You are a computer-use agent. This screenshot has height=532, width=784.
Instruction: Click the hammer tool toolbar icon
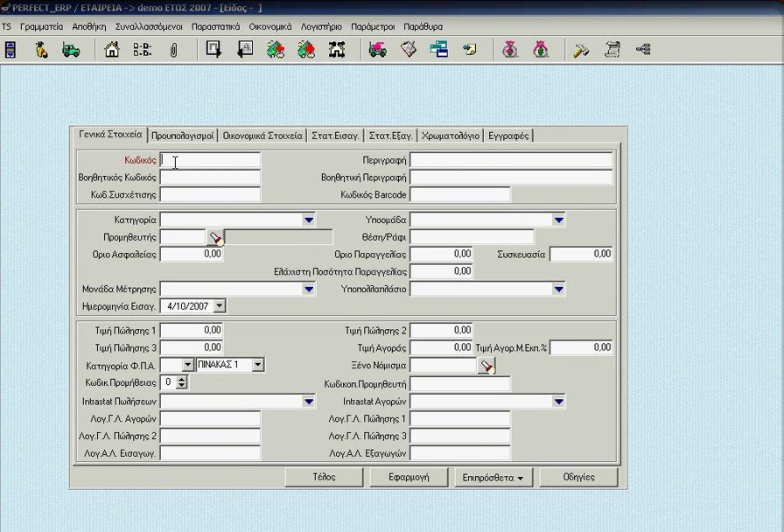pos(581,50)
